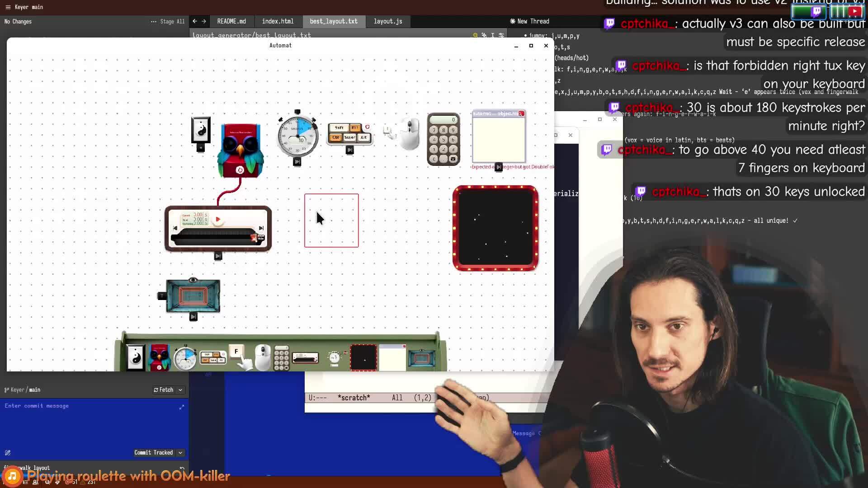
Task: Click the mouse object in bottom toolbar
Action: 263,357
